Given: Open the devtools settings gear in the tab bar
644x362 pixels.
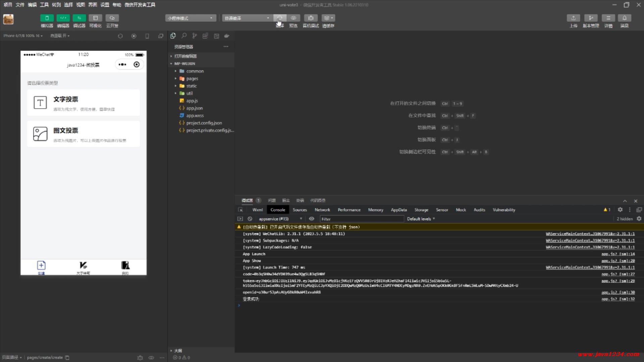Looking at the screenshot, I should [620, 209].
